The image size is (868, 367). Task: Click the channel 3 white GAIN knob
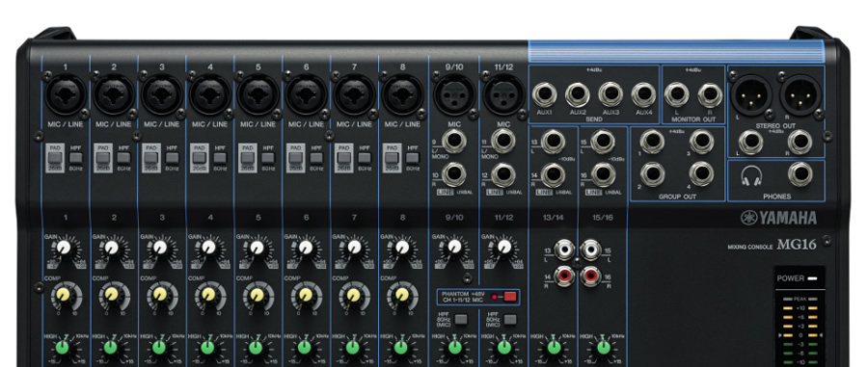[160, 247]
